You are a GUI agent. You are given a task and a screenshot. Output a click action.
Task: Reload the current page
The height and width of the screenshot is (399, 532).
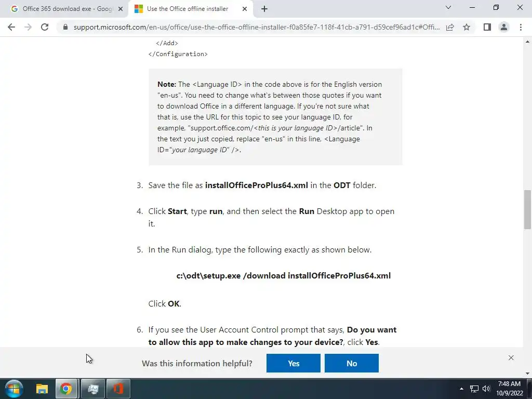pos(45,27)
